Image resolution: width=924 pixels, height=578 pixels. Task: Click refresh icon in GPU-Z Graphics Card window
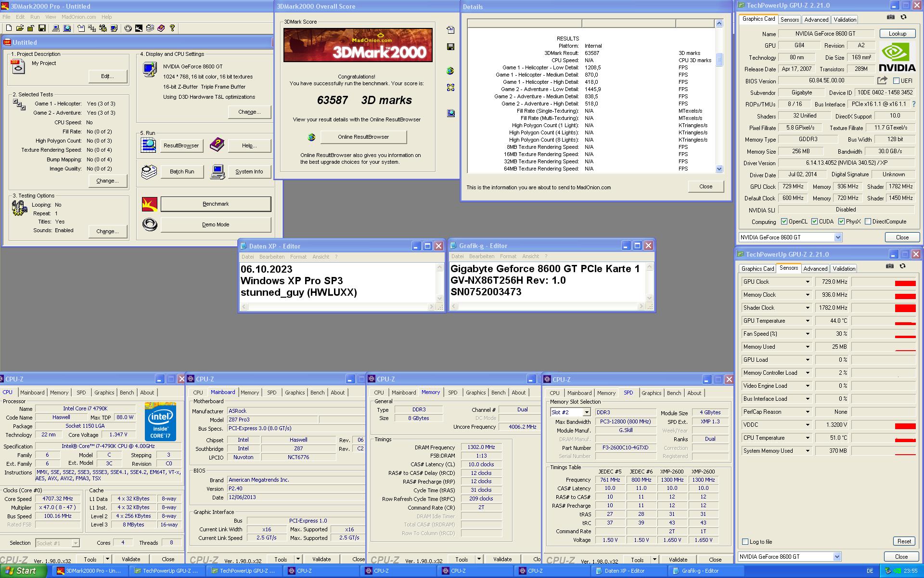903,17
